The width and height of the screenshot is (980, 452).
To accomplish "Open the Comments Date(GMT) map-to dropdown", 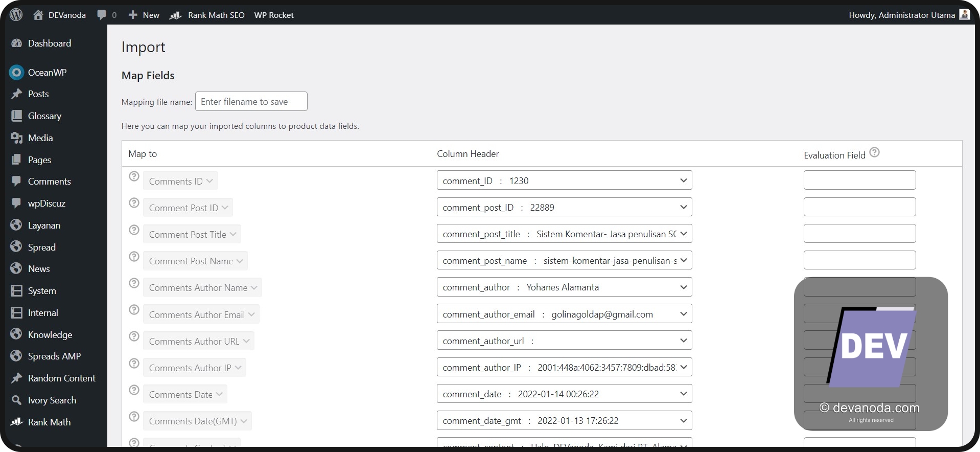I will click(198, 421).
